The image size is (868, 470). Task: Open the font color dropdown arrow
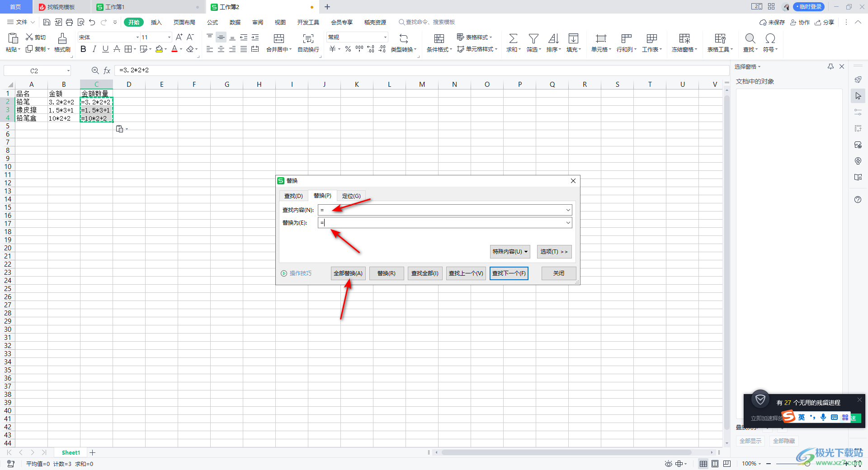point(181,49)
